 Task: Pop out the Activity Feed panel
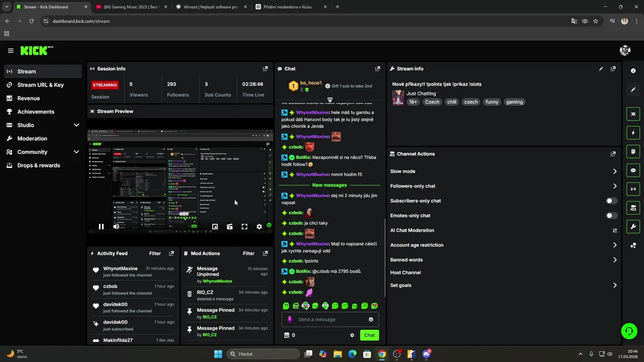[x=171, y=253]
